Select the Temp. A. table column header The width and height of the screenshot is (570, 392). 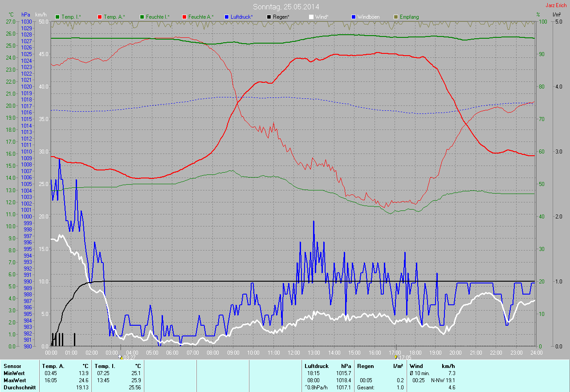click(x=53, y=366)
